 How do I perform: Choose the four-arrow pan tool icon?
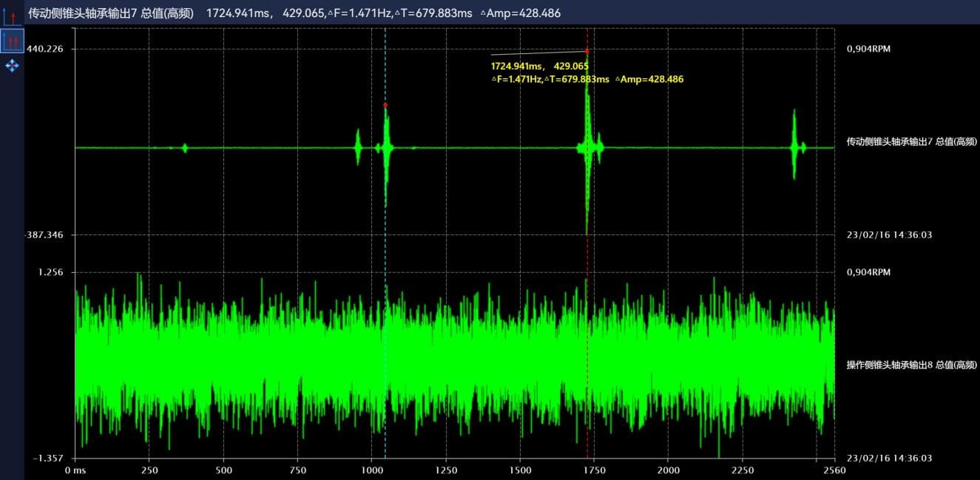point(12,66)
